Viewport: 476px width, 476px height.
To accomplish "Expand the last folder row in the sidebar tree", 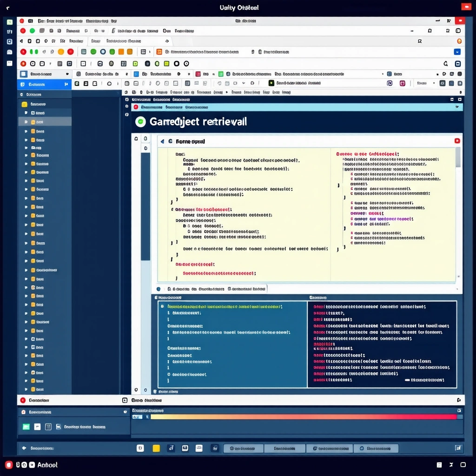I will click(x=26, y=389).
